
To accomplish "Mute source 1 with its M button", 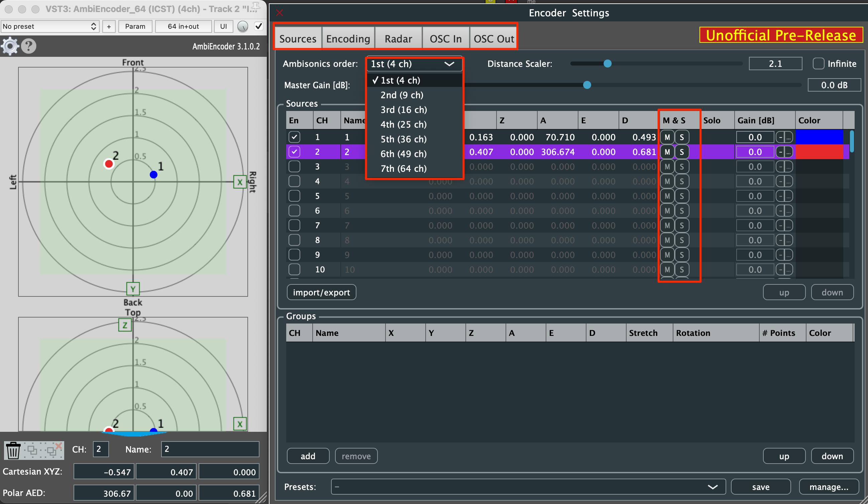I will coord(667,137).
